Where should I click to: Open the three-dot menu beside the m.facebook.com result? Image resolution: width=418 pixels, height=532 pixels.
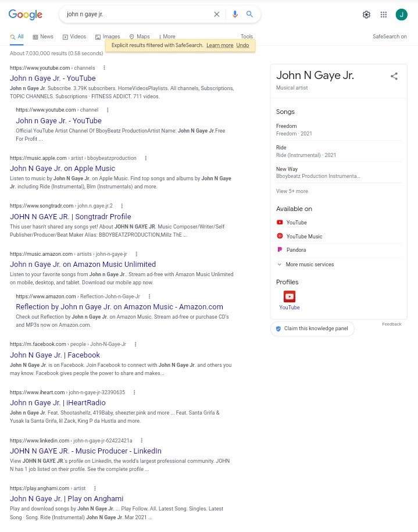[135, 344]
